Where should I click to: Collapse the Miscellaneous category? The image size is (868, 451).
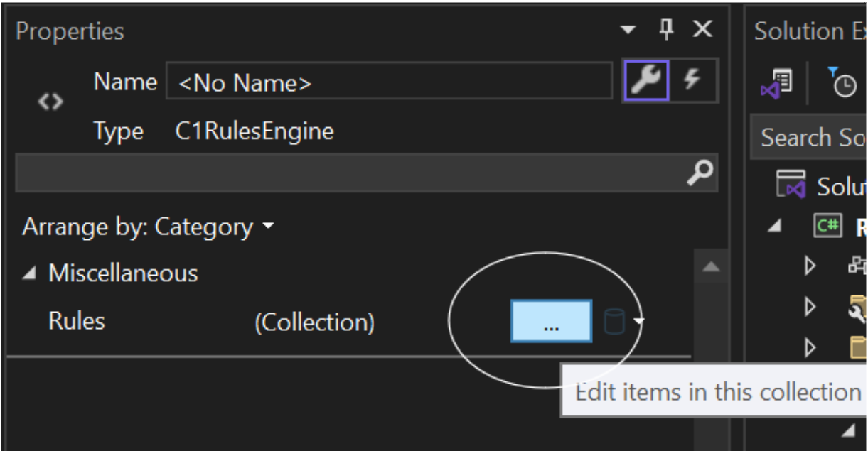pos(28,274)
